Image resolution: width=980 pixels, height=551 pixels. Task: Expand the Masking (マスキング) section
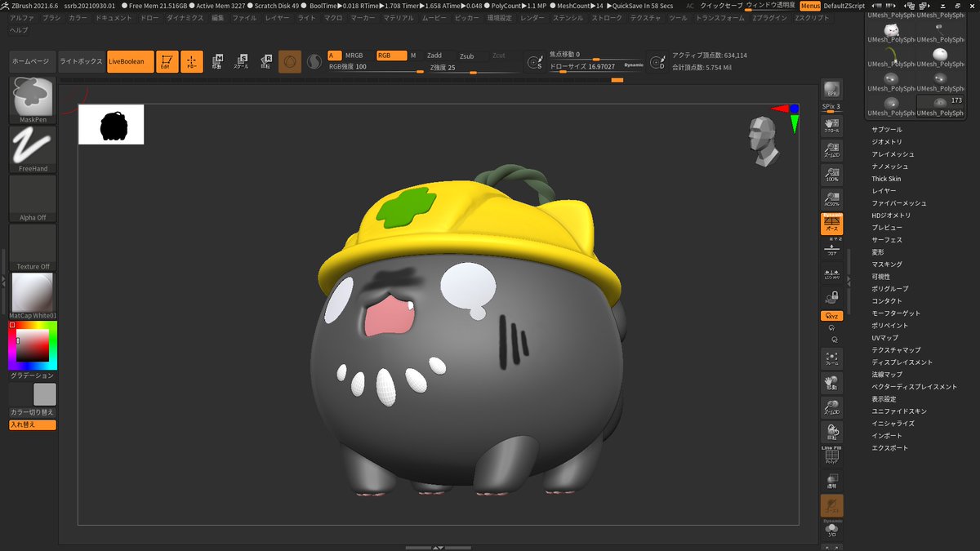(887, 264)
